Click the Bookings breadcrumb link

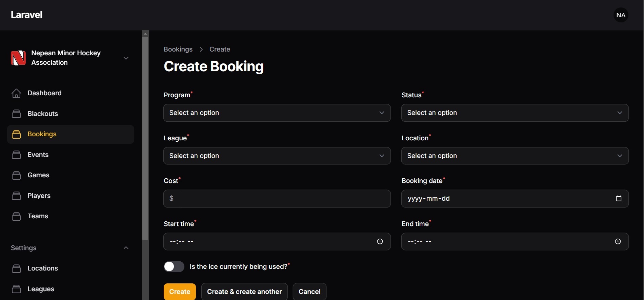coord(178,49)
